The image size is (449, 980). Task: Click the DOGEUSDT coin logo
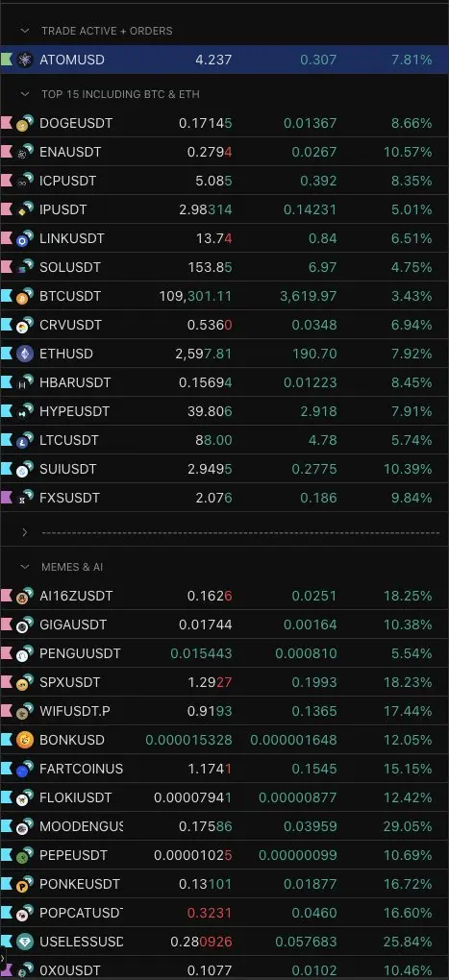(x=25, y=124)
